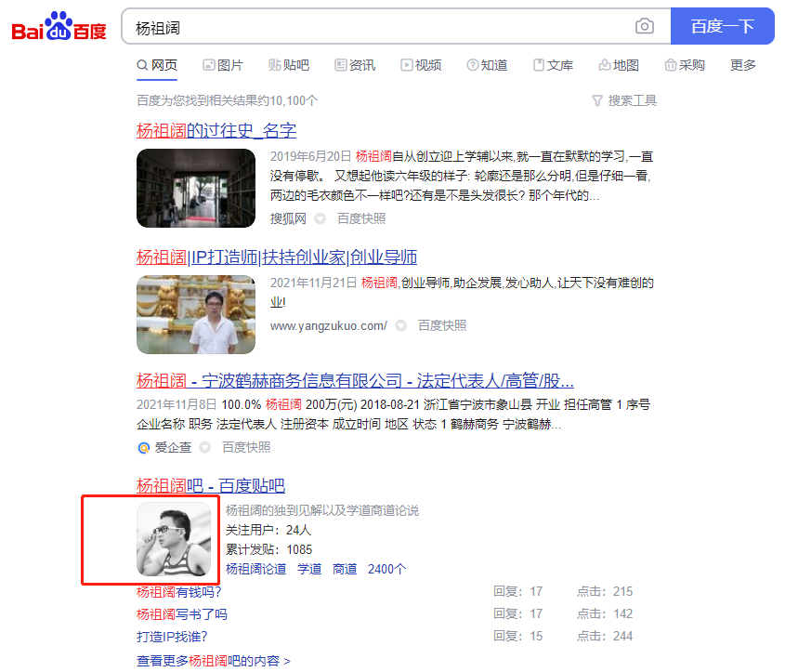Click the library bookshelf thumbnail
The width and height of the screenshot is (785, 672).
(196, 188)
